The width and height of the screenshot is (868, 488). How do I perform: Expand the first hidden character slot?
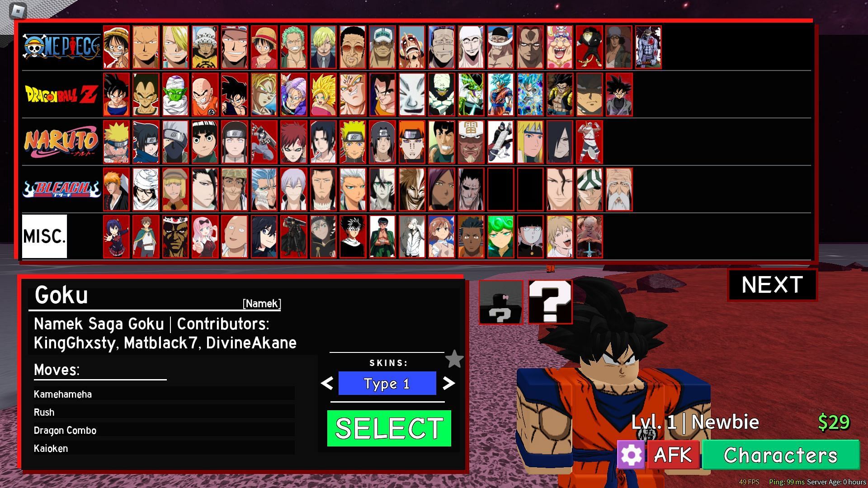coord(501,301)
